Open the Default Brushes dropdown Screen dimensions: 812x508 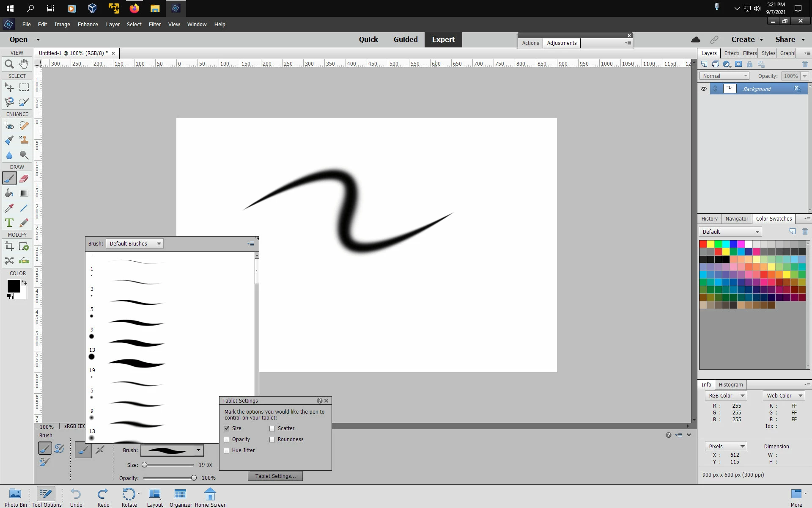[x=134, y=244]
